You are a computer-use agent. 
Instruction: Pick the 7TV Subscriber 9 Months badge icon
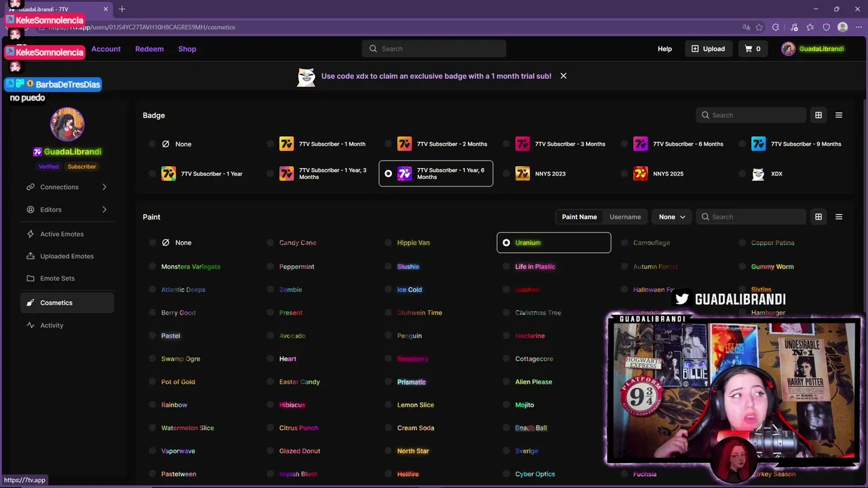coord(759,144)
